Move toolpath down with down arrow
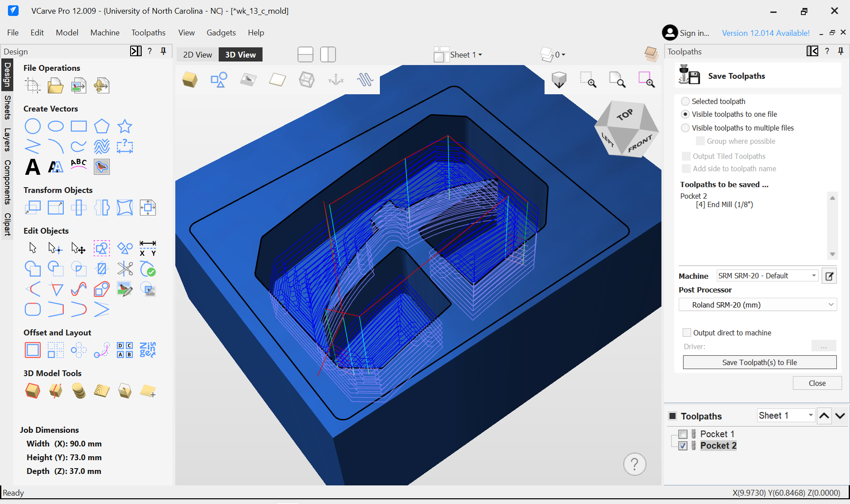The width and height of the screenshot is (850, 504). click(x=840, y=416)
